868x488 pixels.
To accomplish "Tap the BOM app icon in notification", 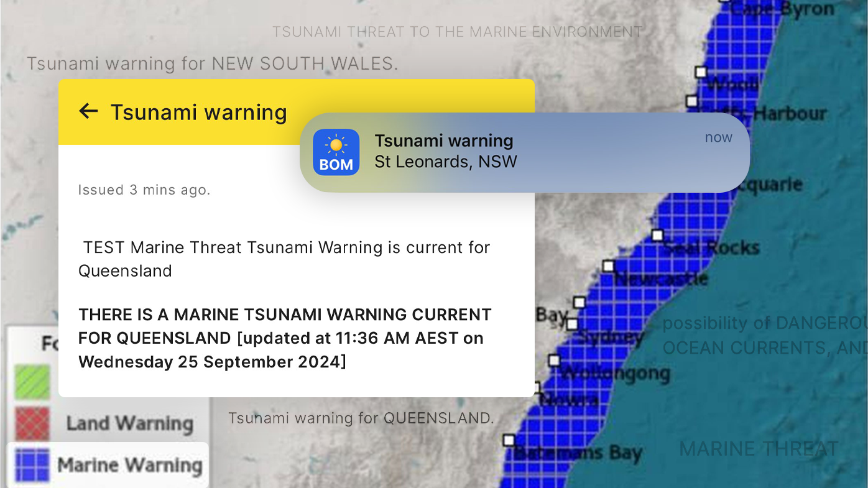I will tap(336, 152).
